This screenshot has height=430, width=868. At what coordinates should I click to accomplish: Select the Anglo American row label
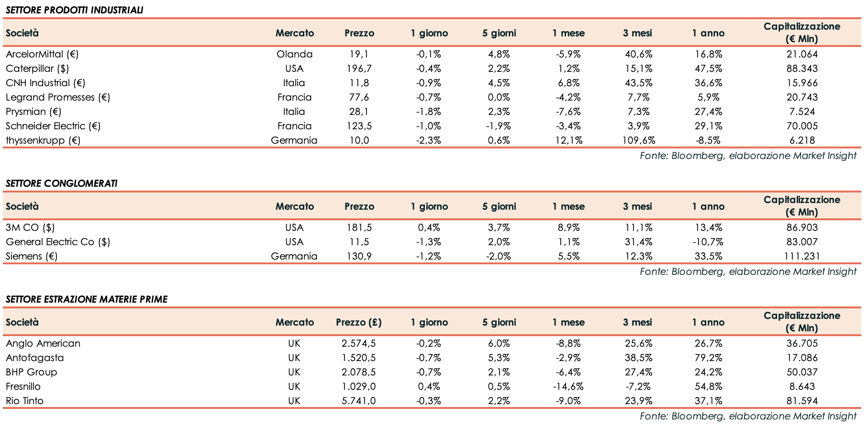tap(43, 343)
